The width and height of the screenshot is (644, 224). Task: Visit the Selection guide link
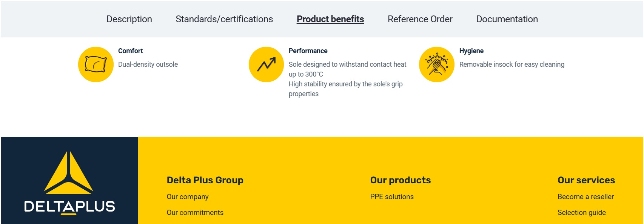coord(581,213)
